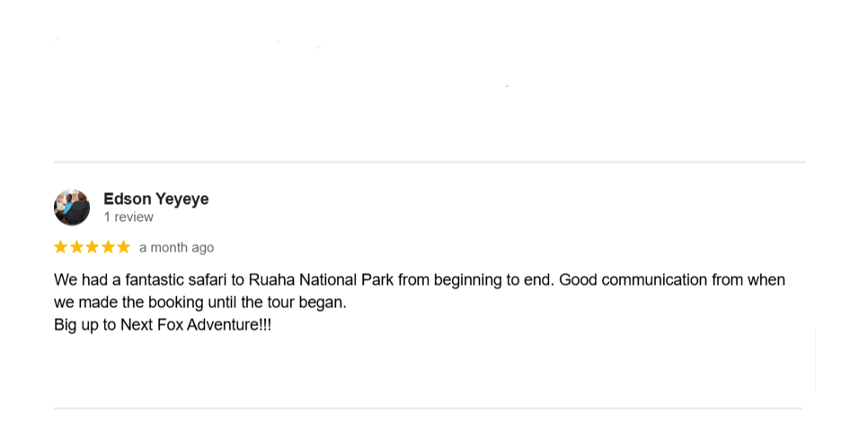Click the divider line below the review
This screenshot has height=433, width=868.
[x=428, y=408]
